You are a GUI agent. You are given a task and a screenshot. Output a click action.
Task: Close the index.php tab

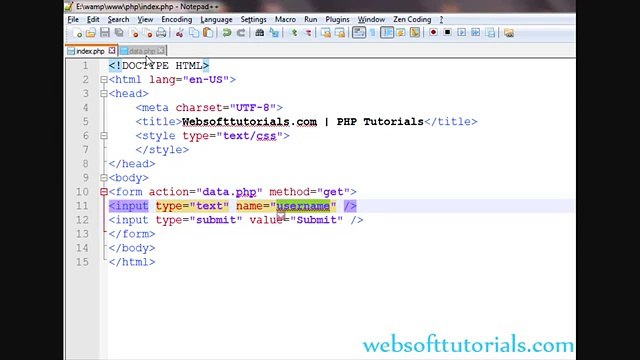112,51
